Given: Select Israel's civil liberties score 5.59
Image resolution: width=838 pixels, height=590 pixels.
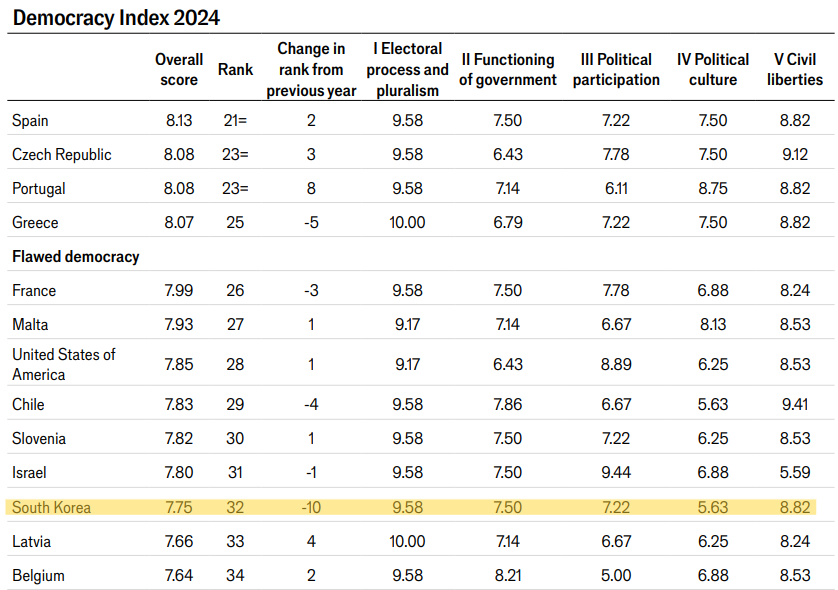Looking at the screenshot, I should (795, 472).
